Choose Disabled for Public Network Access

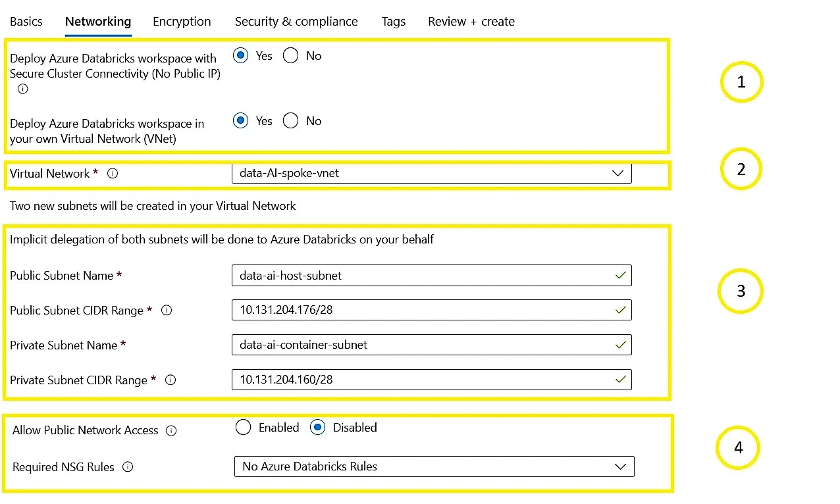pos(318,428)
